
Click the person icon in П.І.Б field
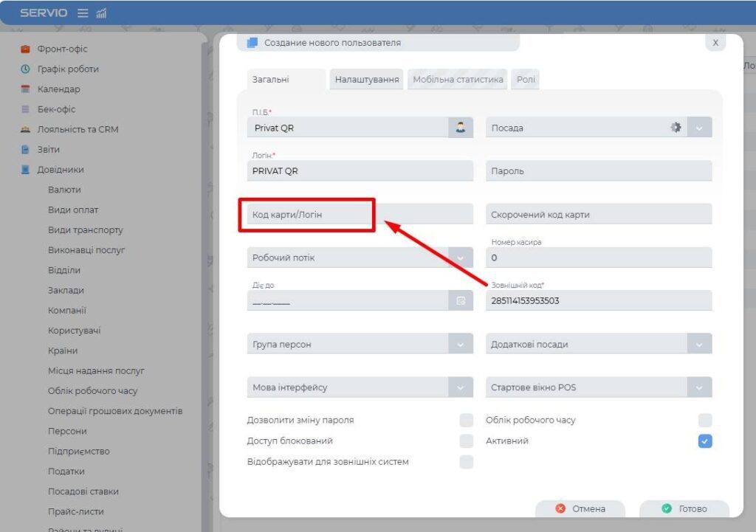pyautogui.click(x=461, y=128)
